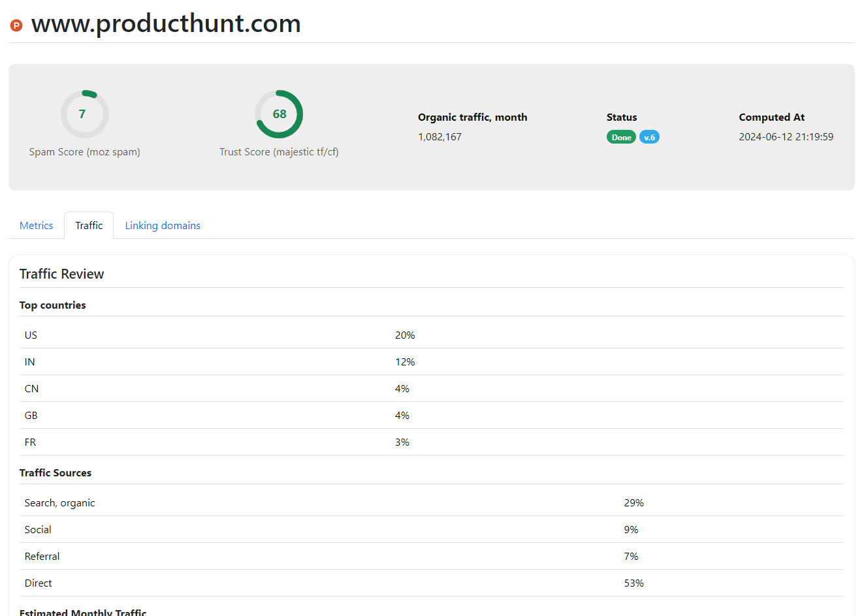The image size is (864, 616).
Task: Click the 20% value for US
Action: (x=405, y=335)
